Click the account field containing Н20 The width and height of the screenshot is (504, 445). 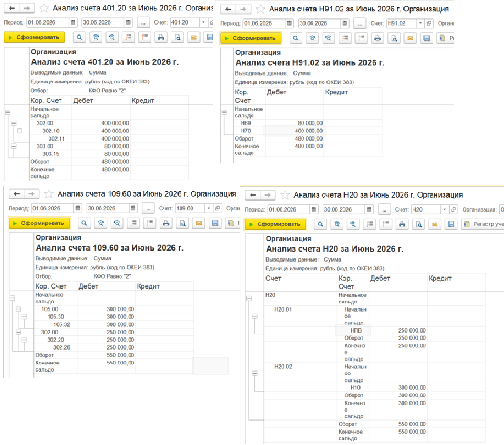[426, 209]
